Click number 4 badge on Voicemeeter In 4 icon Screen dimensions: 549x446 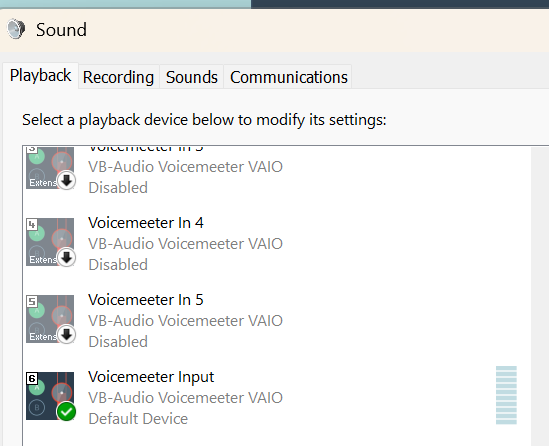(32, 224)
